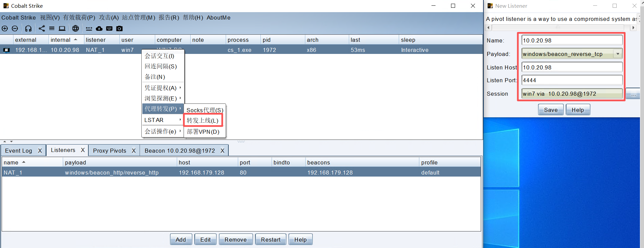Open the 攻击(A) menu
This screenshot has height=248, width=644.
109,18
